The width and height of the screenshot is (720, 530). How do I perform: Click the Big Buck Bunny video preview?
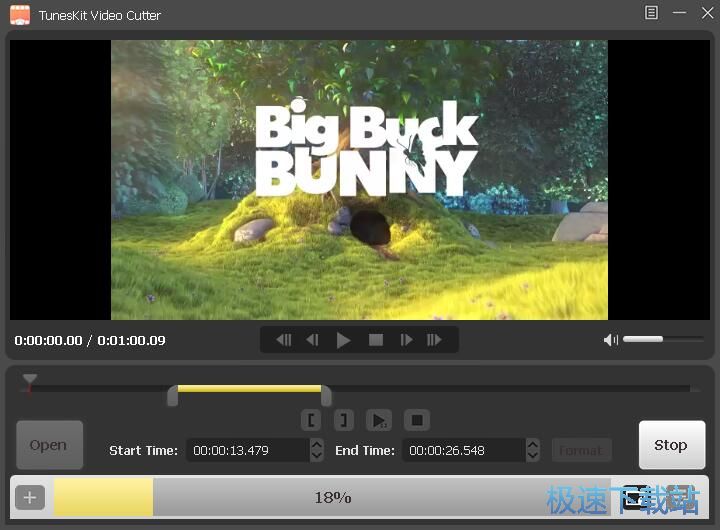tap(360, 180)
